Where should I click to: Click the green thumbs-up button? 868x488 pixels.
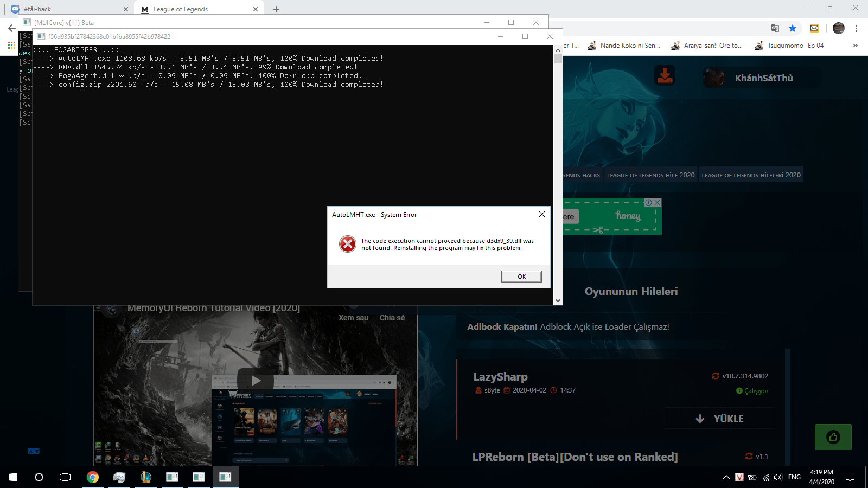pos(833,437)
